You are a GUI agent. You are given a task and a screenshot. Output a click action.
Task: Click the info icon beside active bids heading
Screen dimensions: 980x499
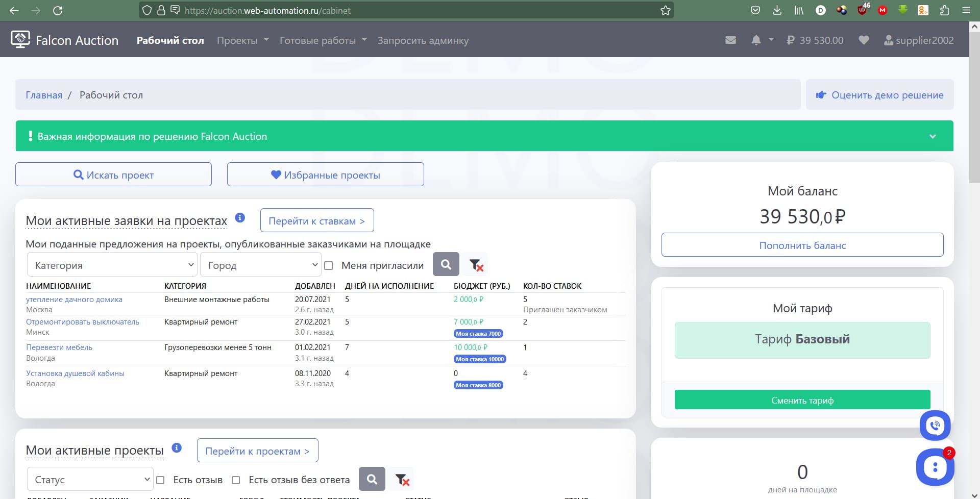pos(240,218)
